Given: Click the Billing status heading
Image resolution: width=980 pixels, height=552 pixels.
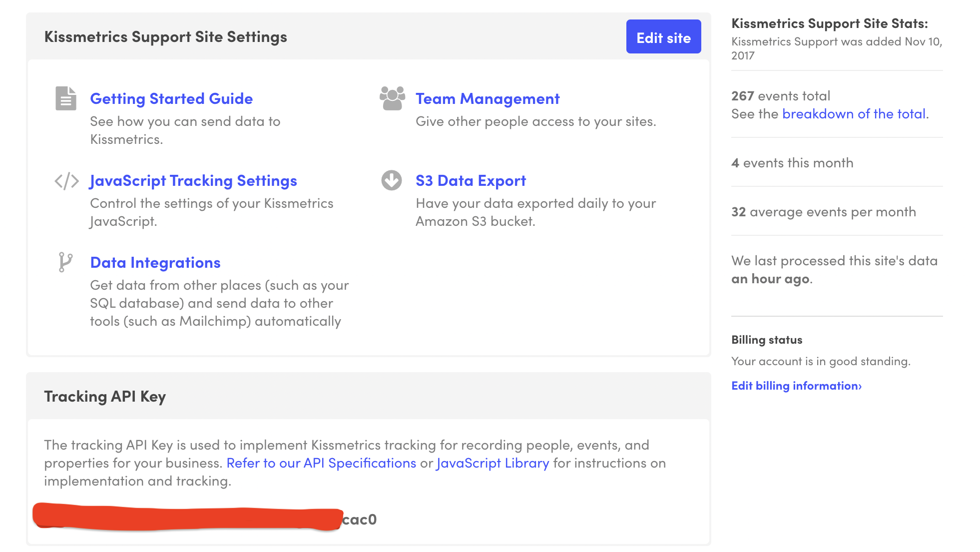Looking at the screenshot, I should [767, 340].
